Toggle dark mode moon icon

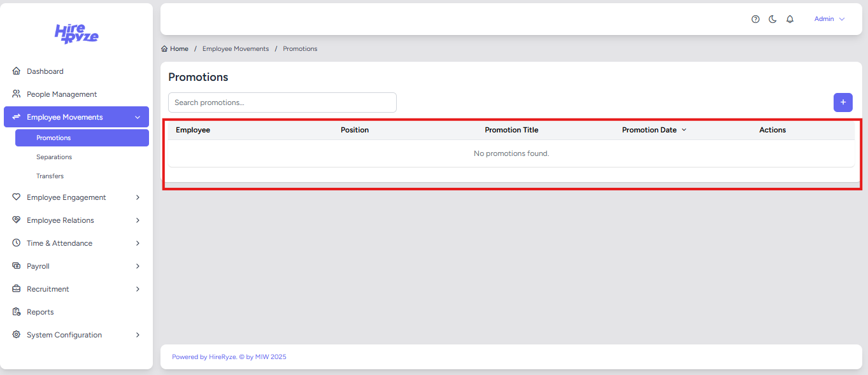772,19
